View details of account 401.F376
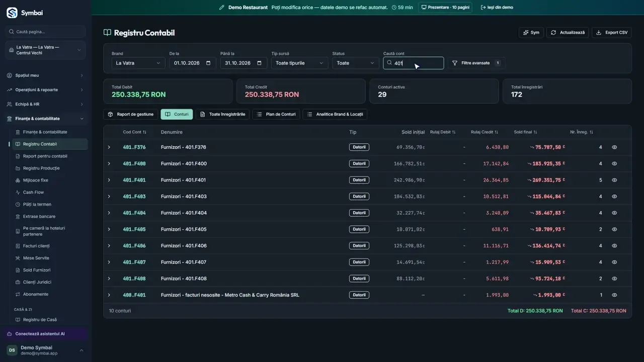Viewport: 644px width, 362px height. [x=614, y=147]
